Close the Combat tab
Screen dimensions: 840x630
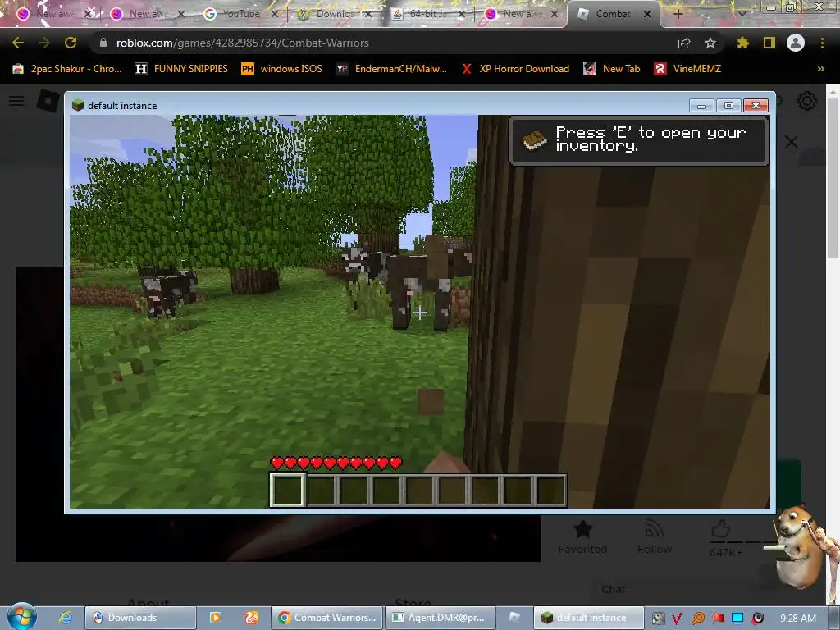(x=647, y=14)
